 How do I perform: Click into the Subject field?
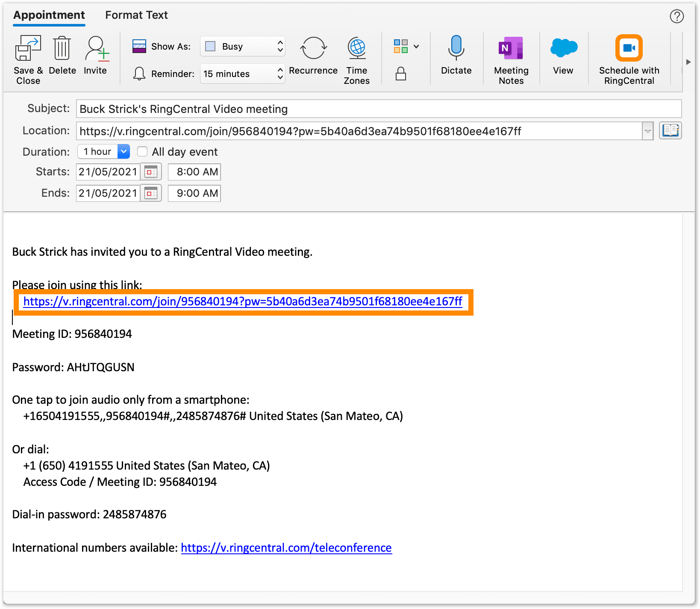pos(379,109)
